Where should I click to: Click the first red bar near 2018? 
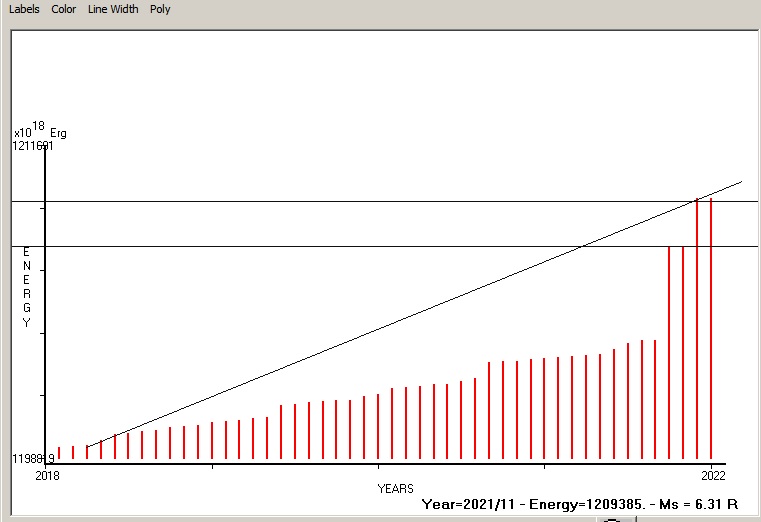click(x=59, y=453)
